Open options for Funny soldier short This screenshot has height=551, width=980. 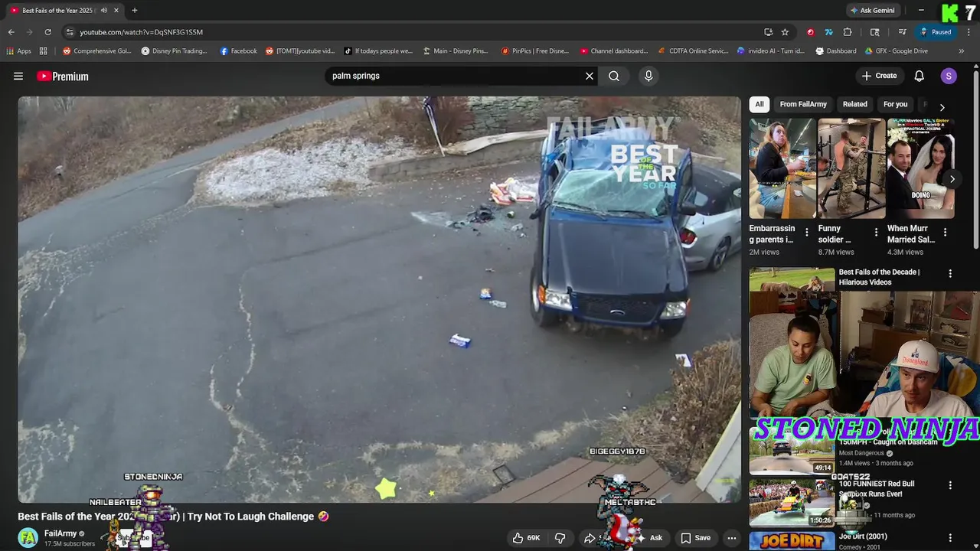pyautogui.click(x=876, y=232)
